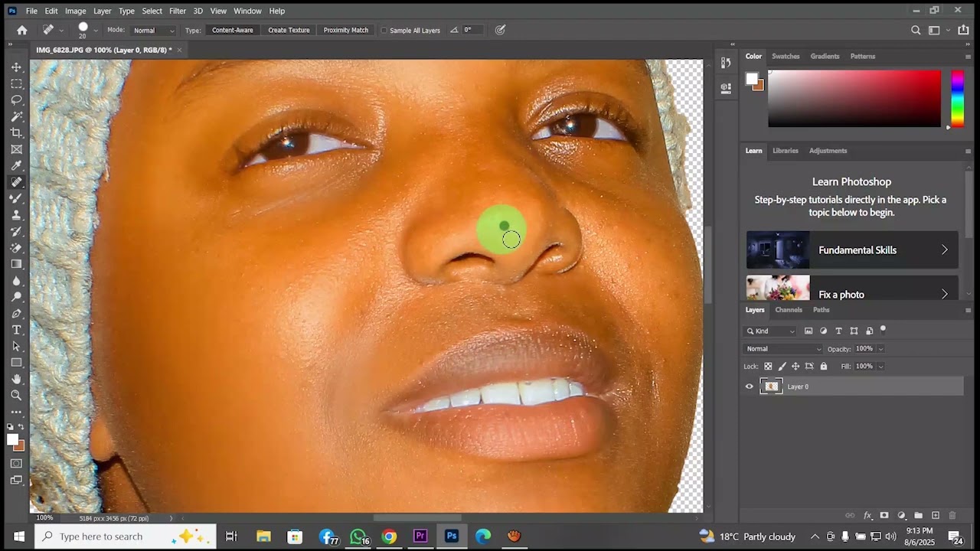This screenshot has width=980, height=551.
Task: Toggle lock position icon
Action: pyautogui.click(x=795, y=367)
